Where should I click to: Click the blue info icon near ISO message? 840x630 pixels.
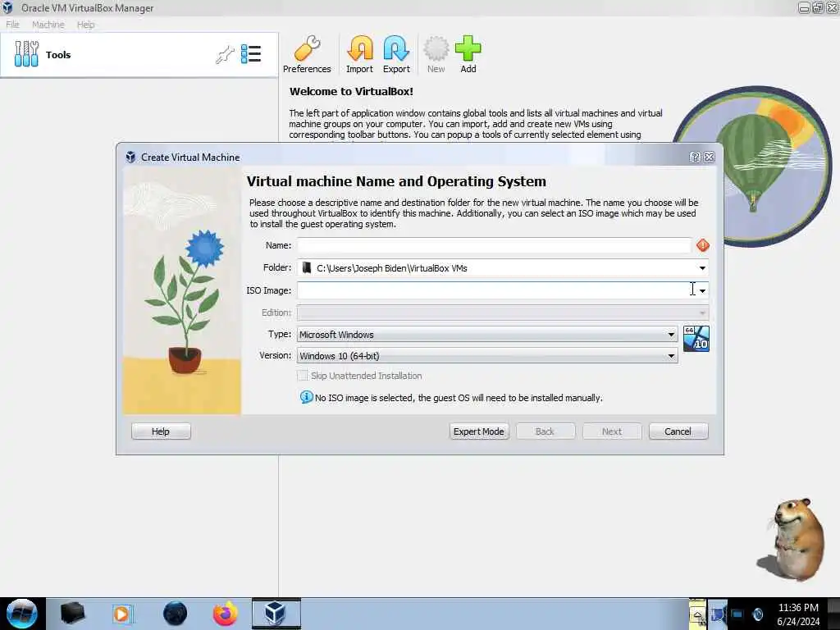(306, 397)
